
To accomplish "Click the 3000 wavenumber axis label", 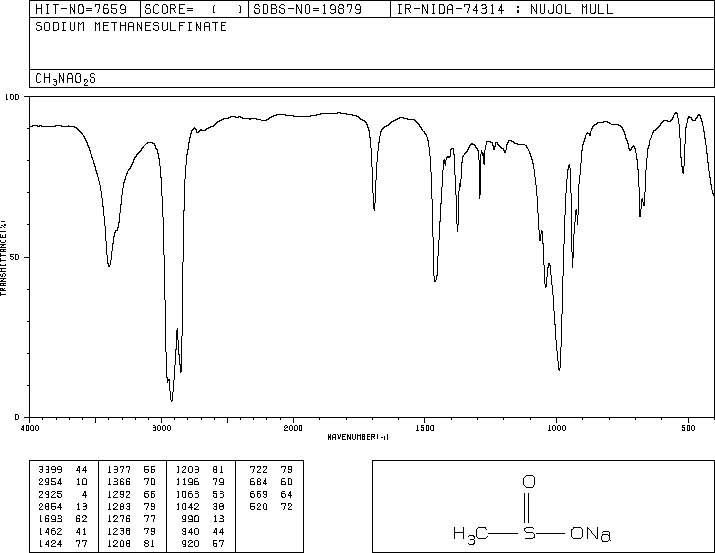I will tap(161, 428).
